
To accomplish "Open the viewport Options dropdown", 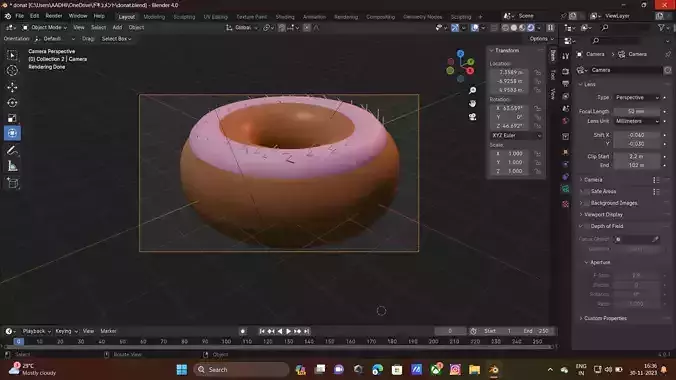I will tap(541, 39).
